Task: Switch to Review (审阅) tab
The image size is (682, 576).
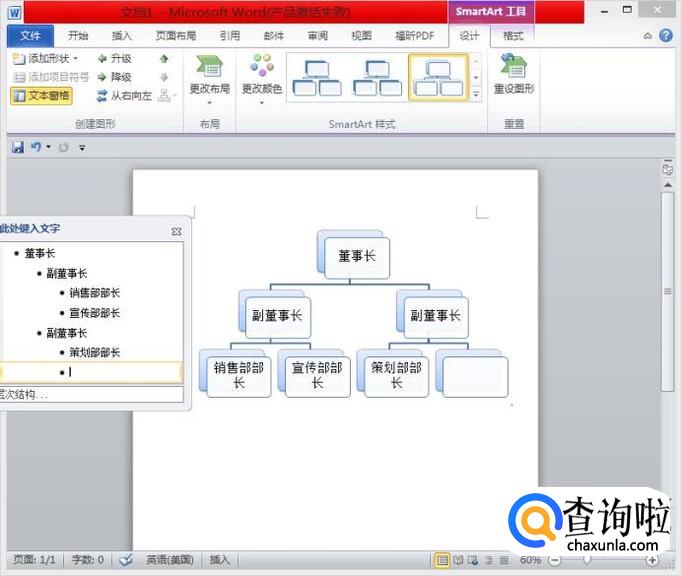Action: pos(318,36)
